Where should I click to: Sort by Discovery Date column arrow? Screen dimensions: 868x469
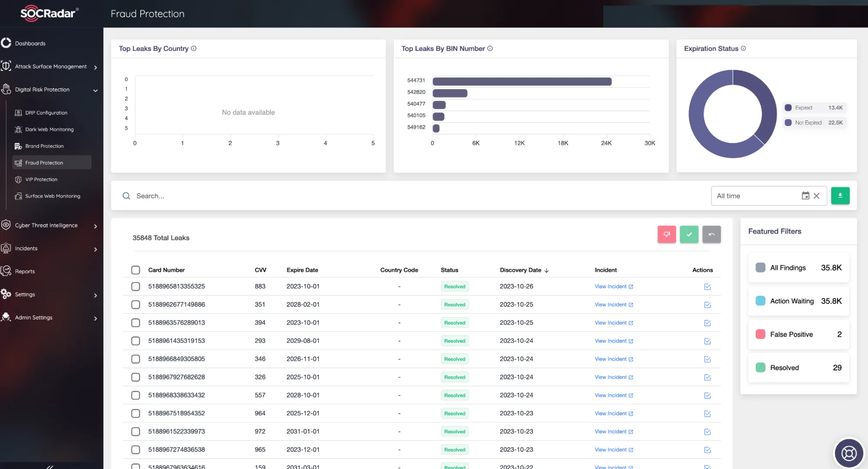[546, 270]
